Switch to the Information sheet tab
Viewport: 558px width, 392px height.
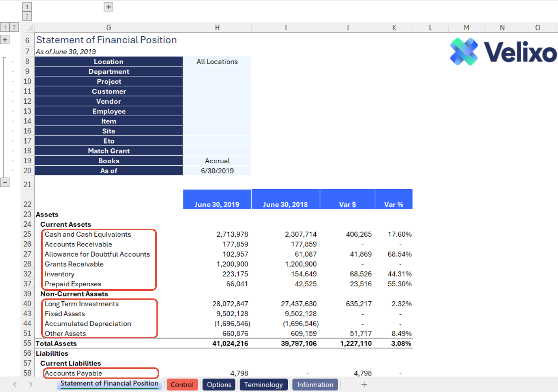point(315,384)
